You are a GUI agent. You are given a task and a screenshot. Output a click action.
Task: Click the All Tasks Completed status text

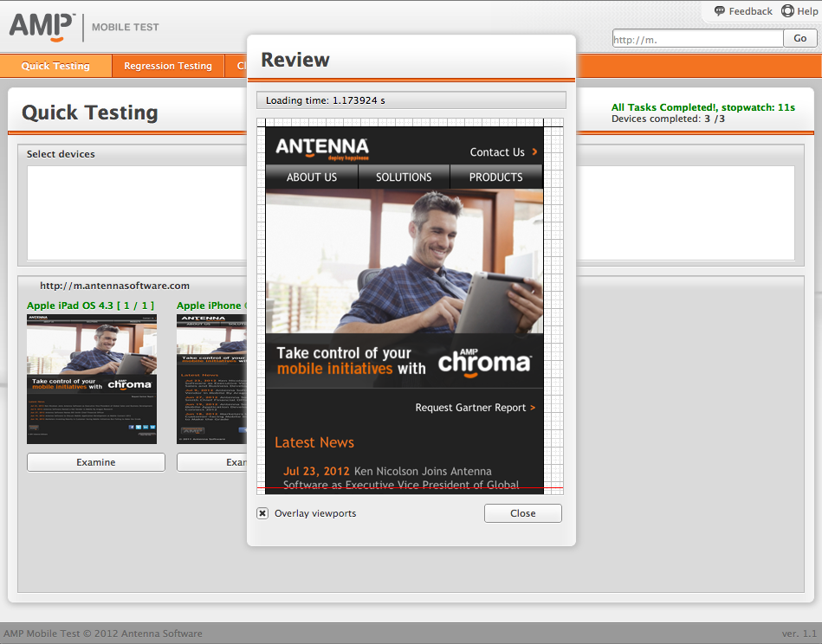pos(703,107)
